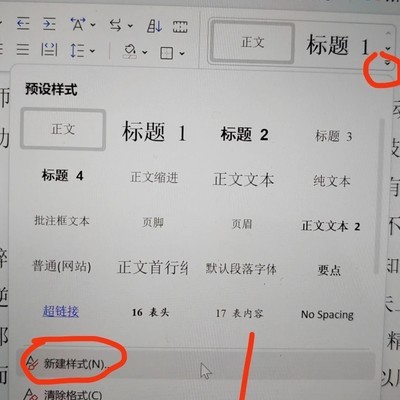Apply the No Spacing preset style
400x400 pixels.
click(327, 314)
